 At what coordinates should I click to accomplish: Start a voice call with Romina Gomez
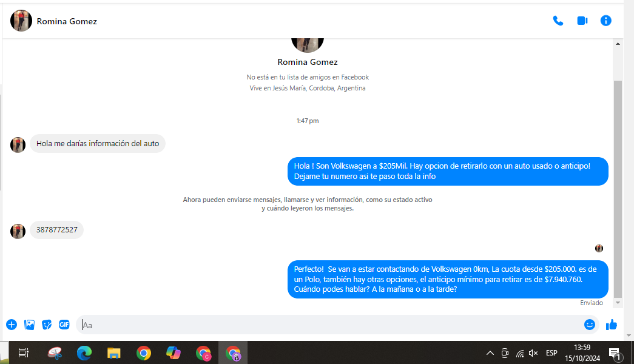558,21
